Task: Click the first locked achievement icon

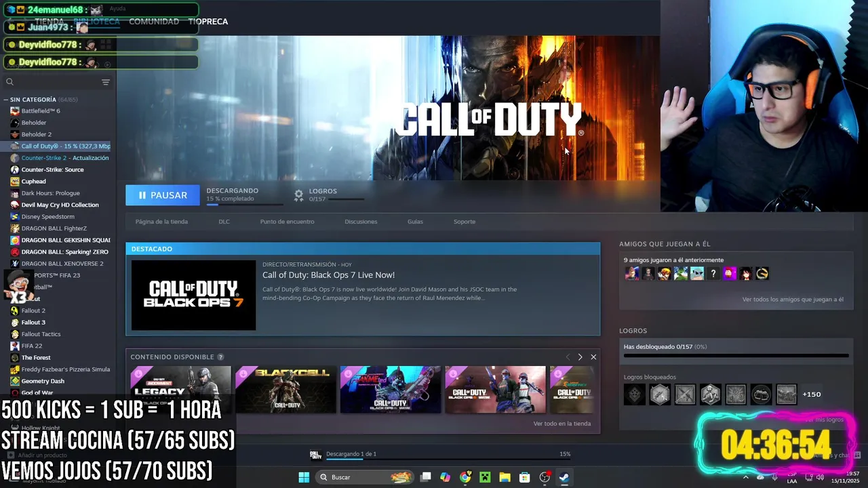Action: coord(635,394)
